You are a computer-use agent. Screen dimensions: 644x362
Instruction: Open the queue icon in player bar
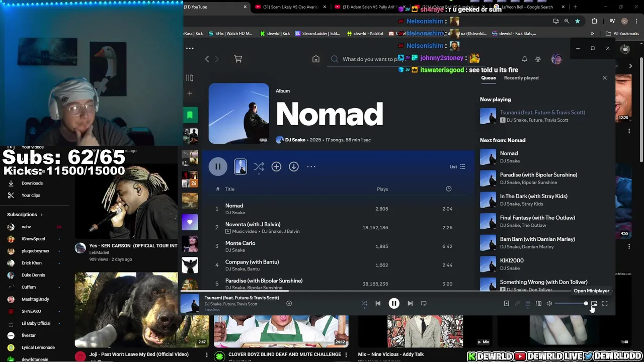click(528, 303)
